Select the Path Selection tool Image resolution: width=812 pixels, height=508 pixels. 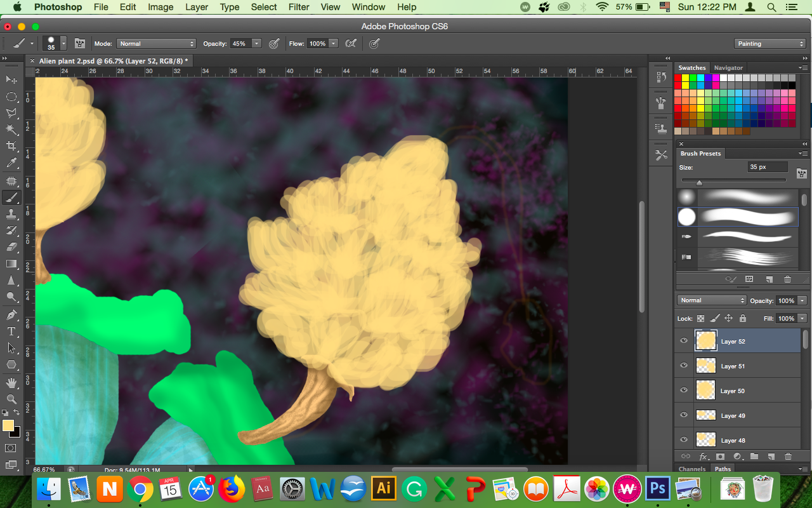tap(11, 348)
